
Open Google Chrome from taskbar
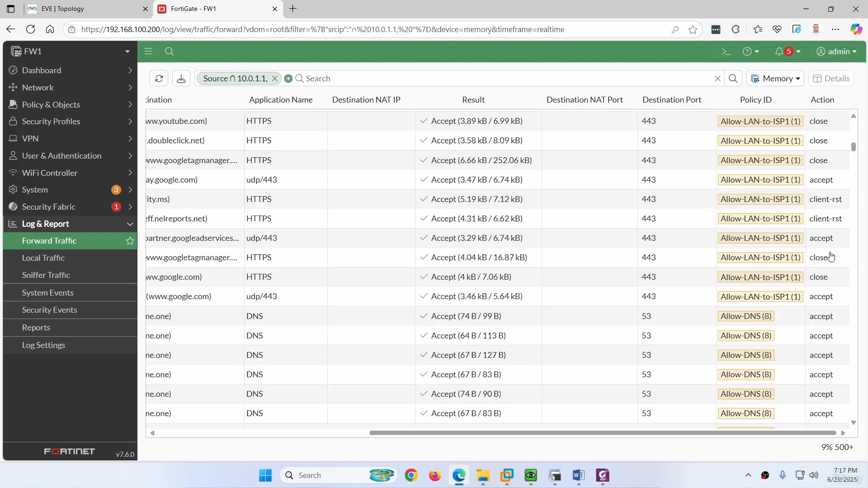411,475
